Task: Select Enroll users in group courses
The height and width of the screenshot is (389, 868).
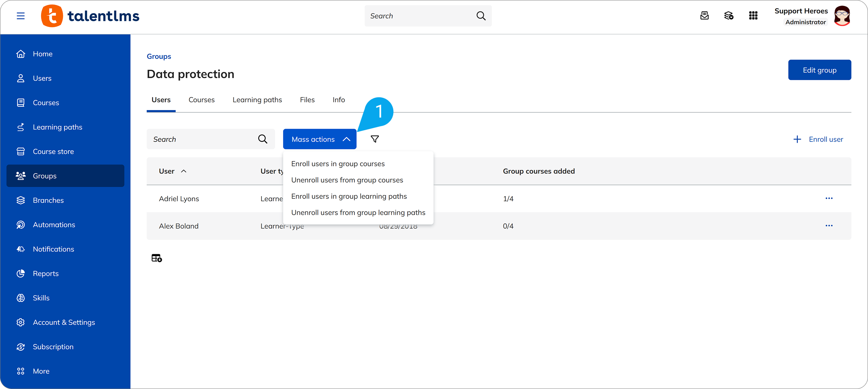Action: pos(338,164)
